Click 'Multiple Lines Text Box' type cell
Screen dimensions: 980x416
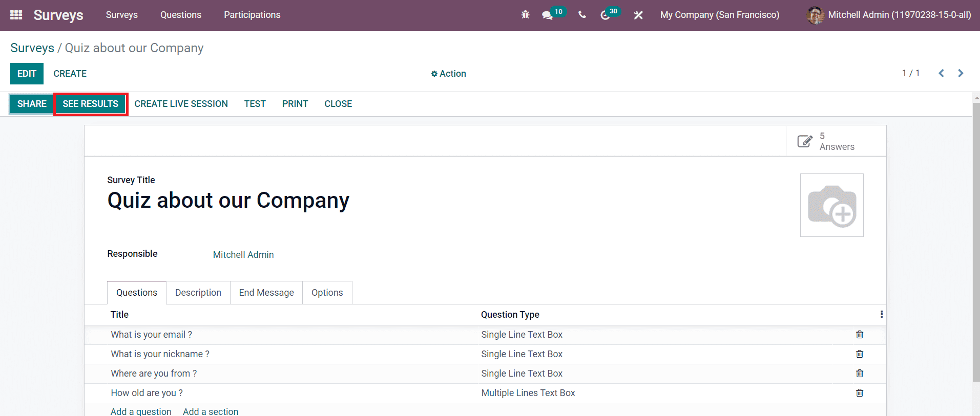pyautogui.click(x=528, y=393)
